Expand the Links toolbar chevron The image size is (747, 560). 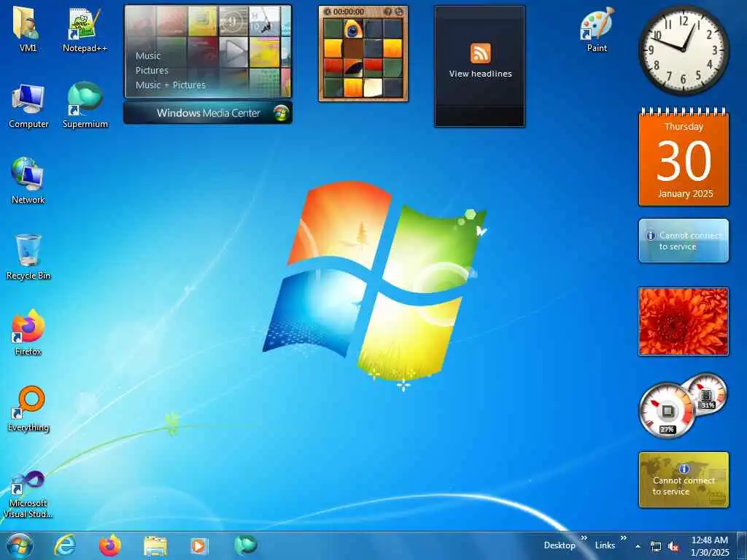[x=624, y=538]
